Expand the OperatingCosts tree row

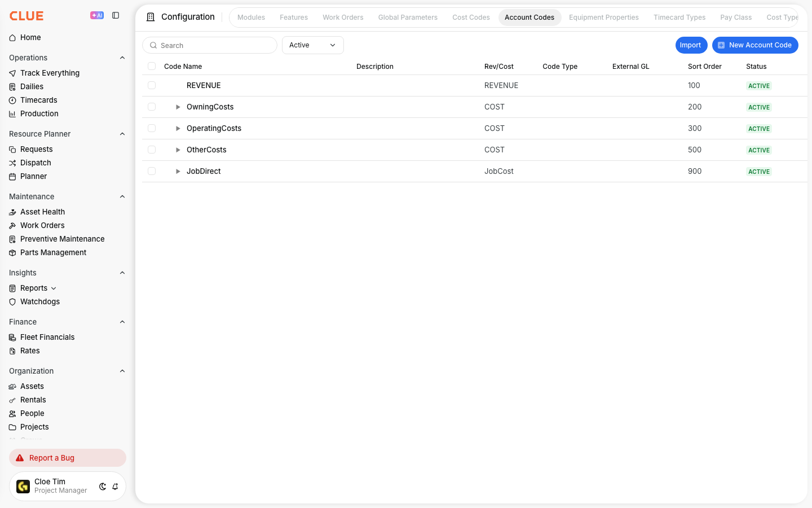178,129
